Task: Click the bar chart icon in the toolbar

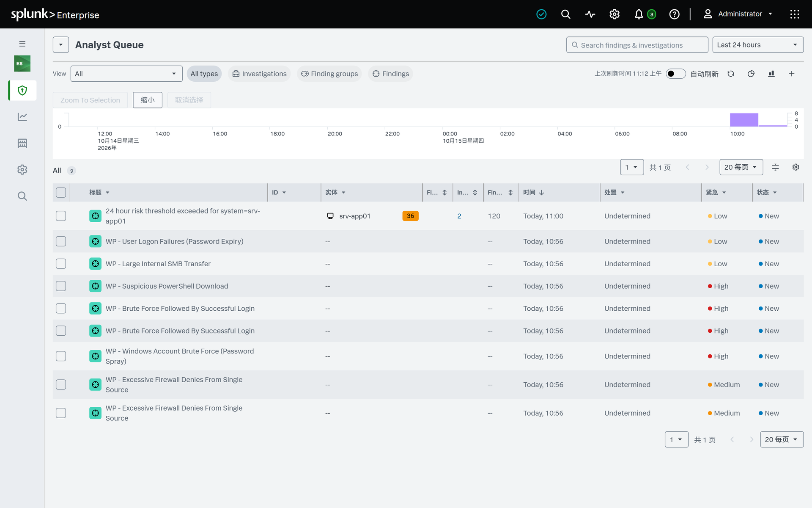Action: (x=771, y=74)
